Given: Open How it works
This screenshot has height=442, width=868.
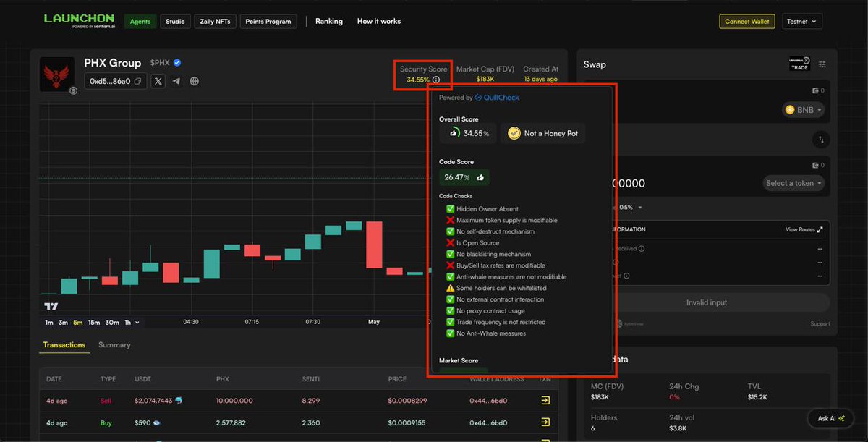Looking at the screenshot, I should pos(379,22).
